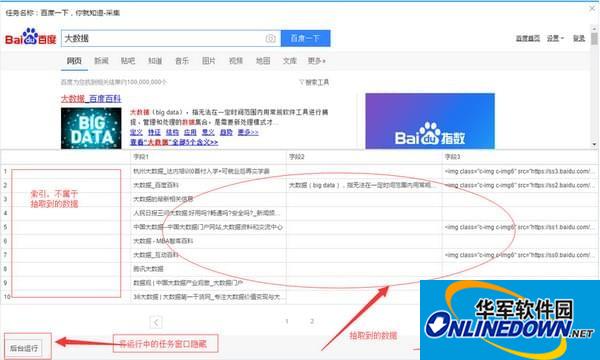Expand the 设置 dropdown
The height and width of the screenshot is (360, 600).
555,38
